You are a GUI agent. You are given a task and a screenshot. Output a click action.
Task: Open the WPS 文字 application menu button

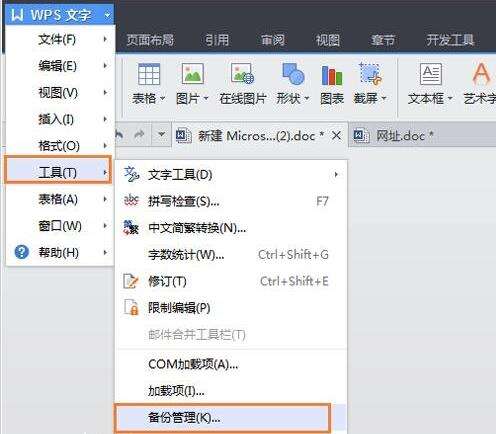click(x=60, y=15)
